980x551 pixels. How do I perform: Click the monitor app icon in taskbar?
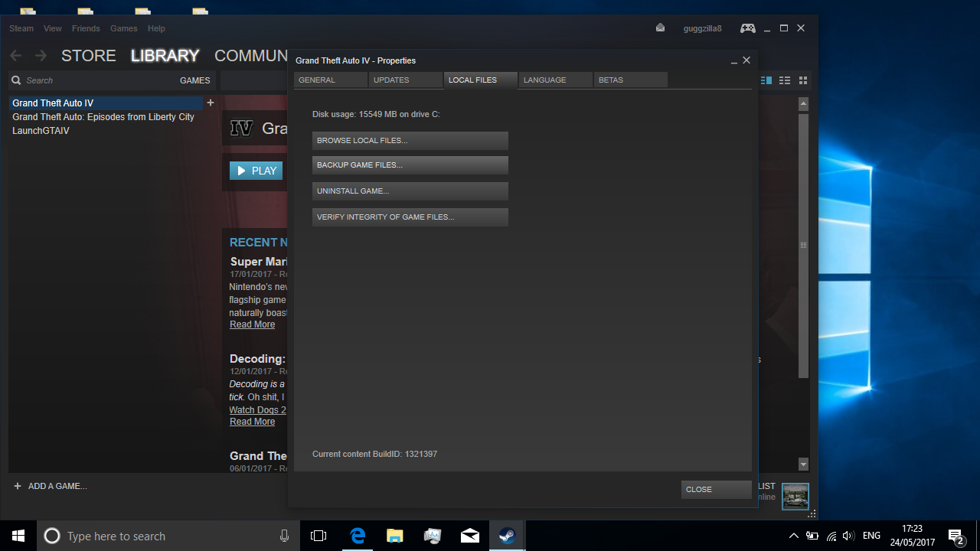432,536
